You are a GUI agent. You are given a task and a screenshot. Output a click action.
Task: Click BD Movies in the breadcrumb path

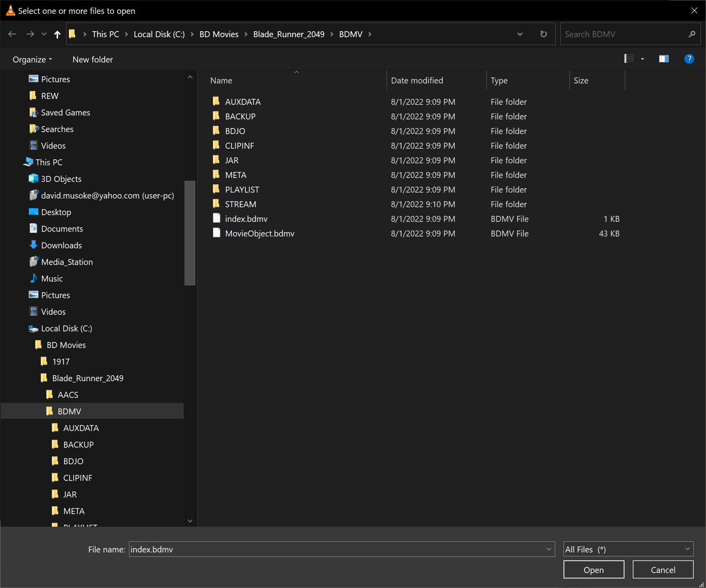[x=219, y=34]
